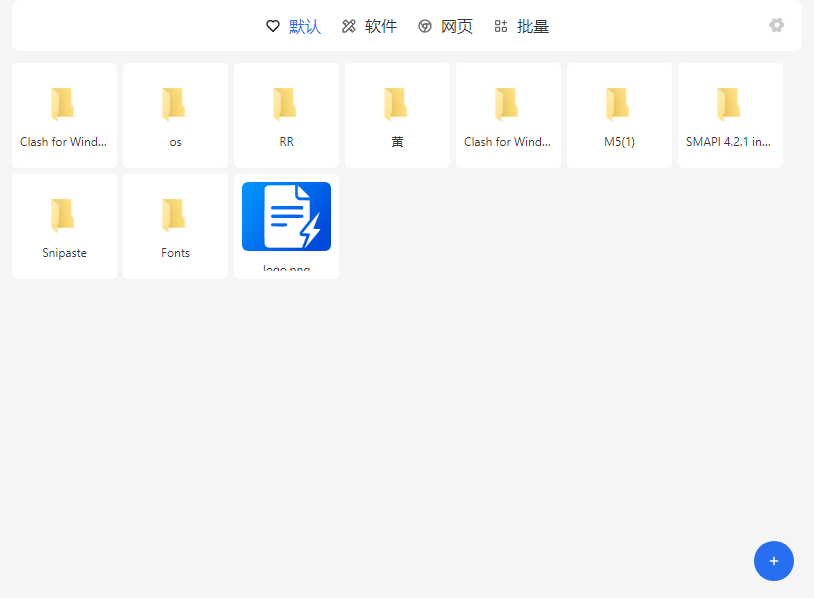Click the "RR" folder label

pyautogui.click(x=287, y=142)
